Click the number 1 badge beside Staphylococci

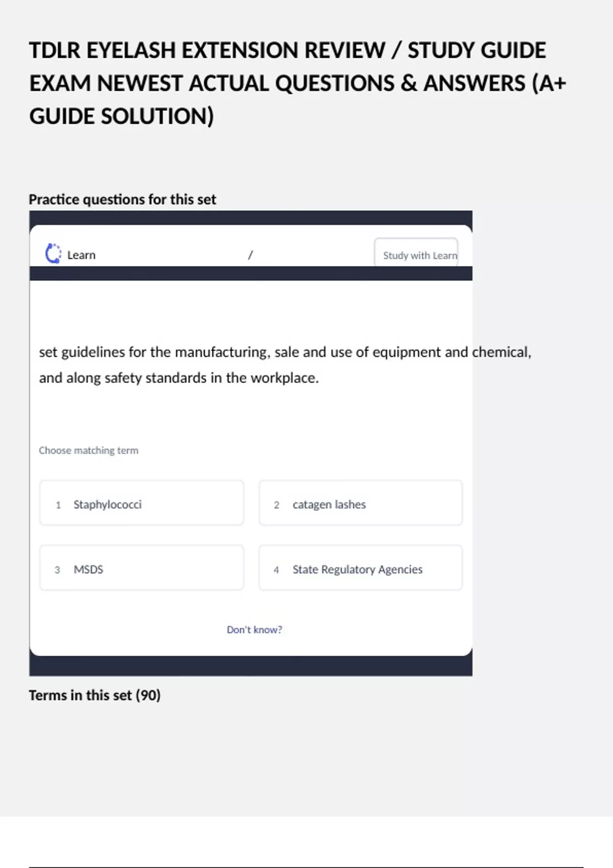pos(58,505)
